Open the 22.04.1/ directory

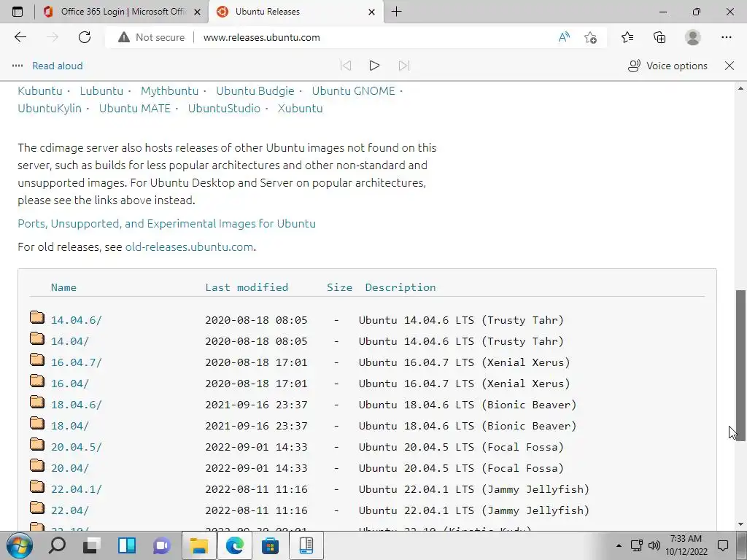[x=76, y=489]
